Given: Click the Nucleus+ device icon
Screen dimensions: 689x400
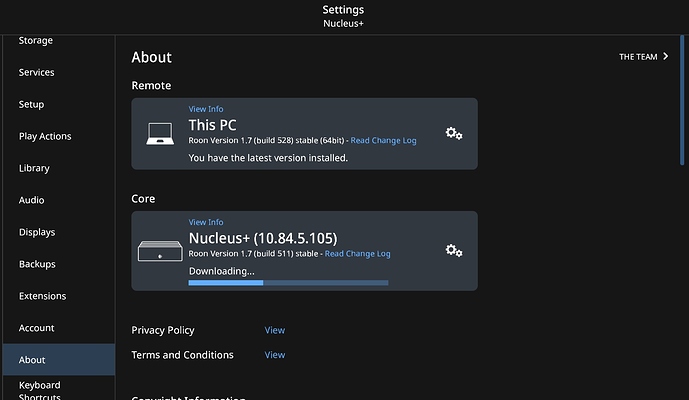Looking at the screenshot, I should coord(160,251).
